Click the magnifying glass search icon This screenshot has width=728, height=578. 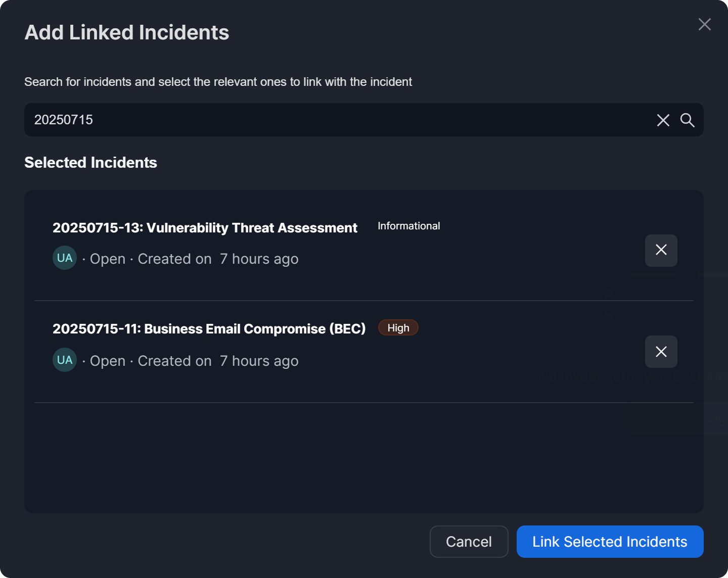click(x=687, y=120)
